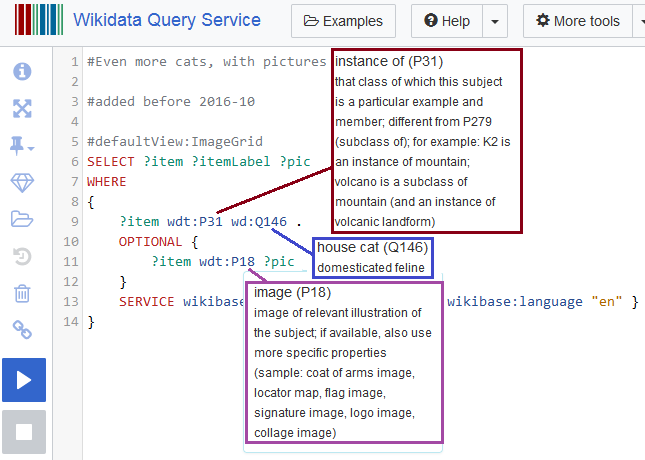Stop the query with gray stop button
645x460 pixels.
24,432
